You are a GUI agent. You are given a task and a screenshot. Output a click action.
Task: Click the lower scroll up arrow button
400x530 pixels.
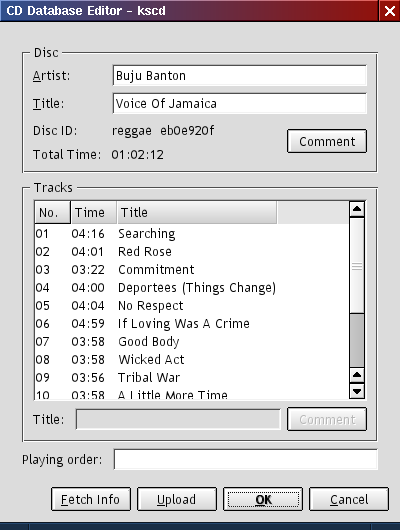coord(357,375)
